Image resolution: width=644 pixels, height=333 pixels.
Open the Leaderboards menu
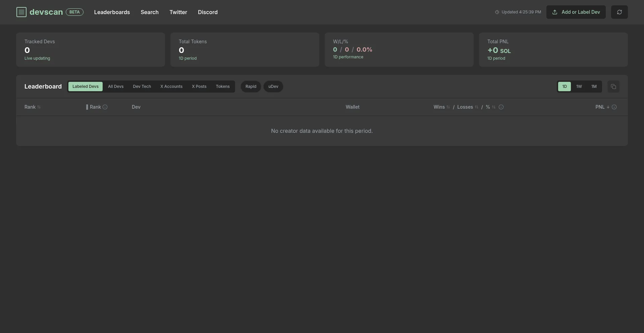tap(112, 12)
